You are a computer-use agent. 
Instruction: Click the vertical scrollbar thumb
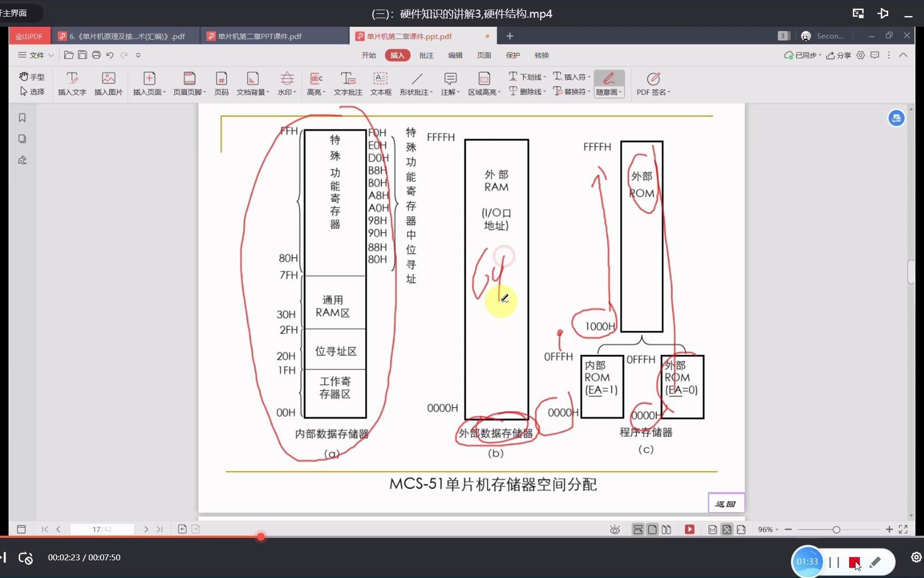point(911,272)
